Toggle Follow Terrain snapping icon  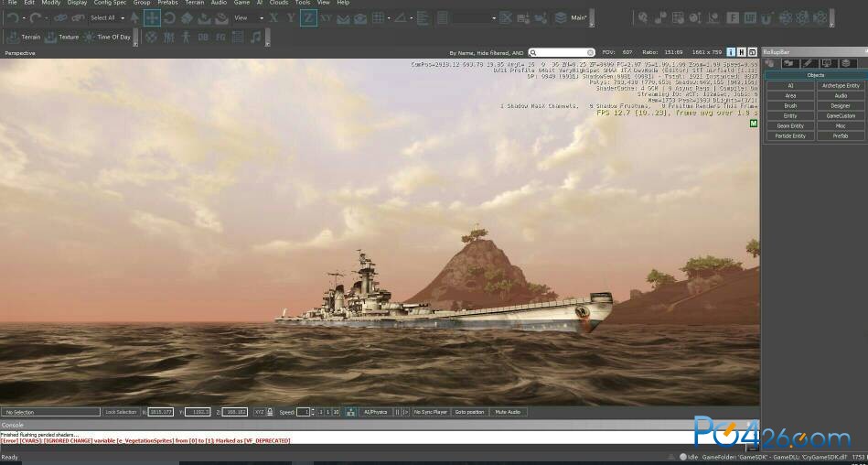coord(343,18)
